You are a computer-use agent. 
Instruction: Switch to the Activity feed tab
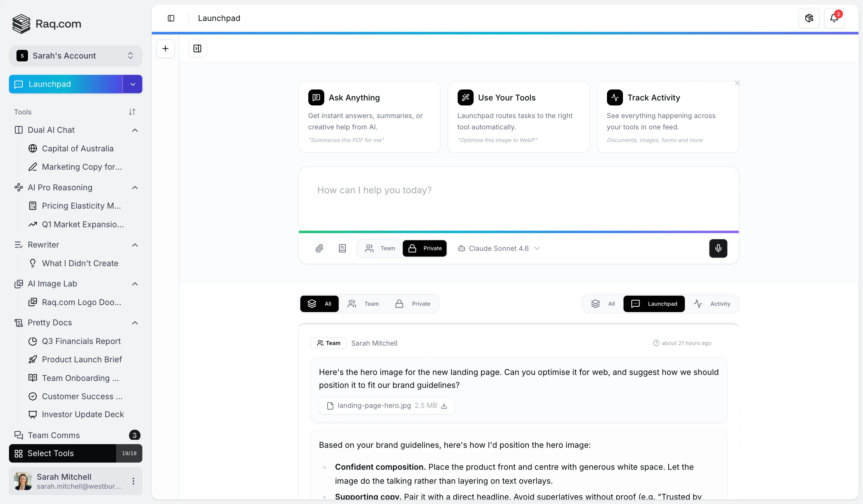coord(712,303)
